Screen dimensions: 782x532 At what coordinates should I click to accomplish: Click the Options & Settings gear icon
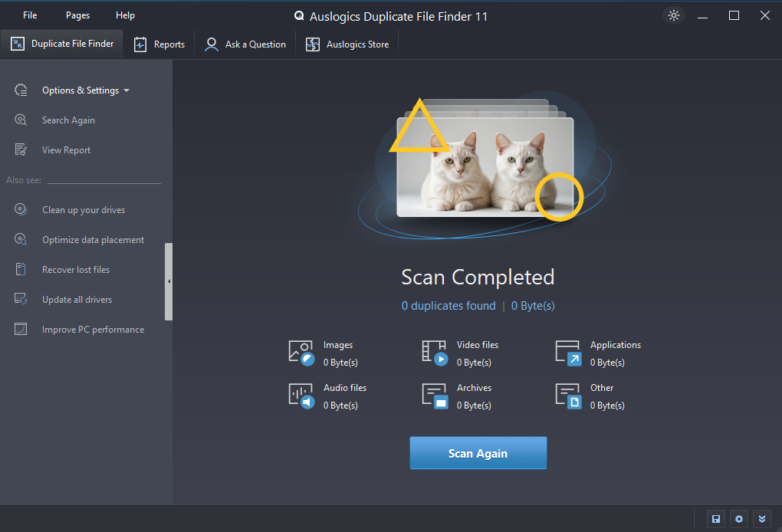[x=21, y=90]
